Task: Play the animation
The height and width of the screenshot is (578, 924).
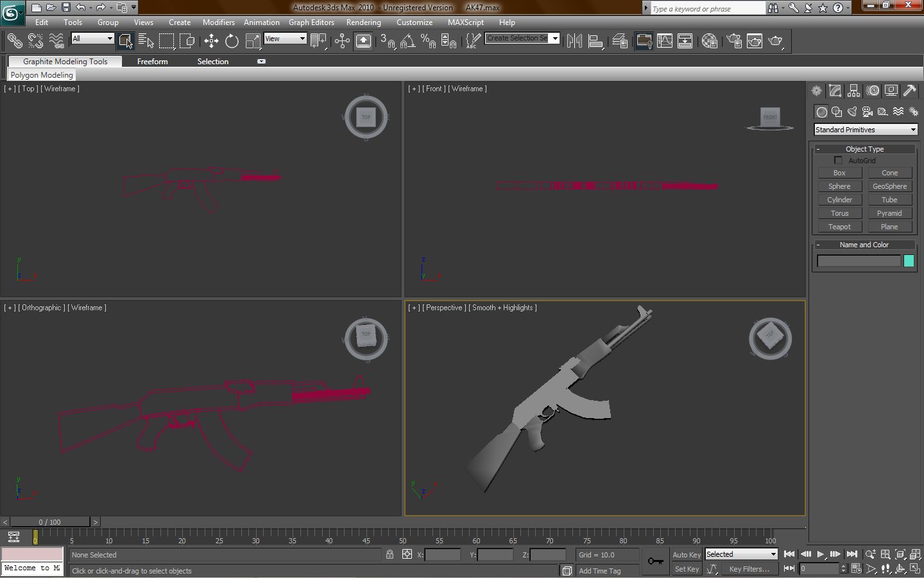Action: (820, 554)
